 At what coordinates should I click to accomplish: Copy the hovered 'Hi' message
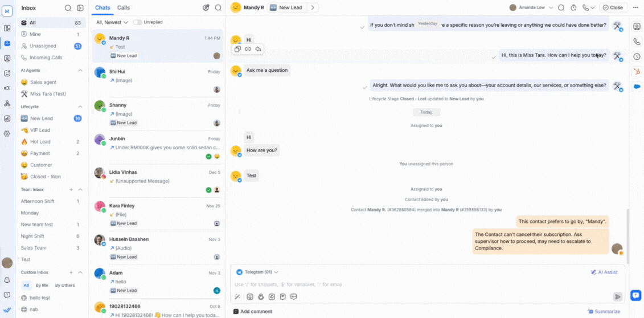(x=237, y=50)
